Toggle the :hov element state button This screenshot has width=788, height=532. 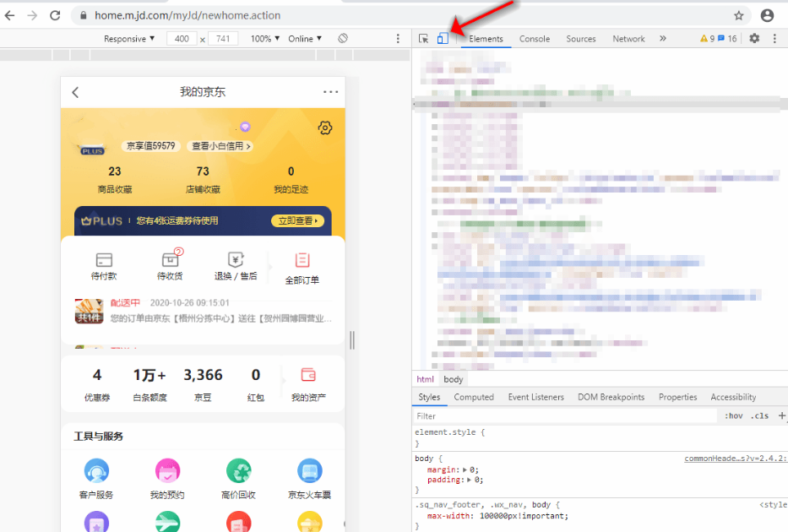pos(733,416)
